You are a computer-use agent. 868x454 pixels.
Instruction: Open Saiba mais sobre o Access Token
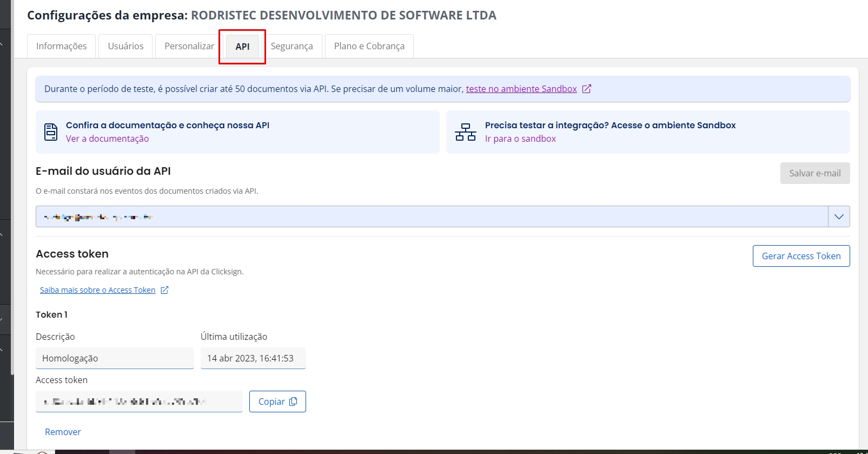(97, 290)
